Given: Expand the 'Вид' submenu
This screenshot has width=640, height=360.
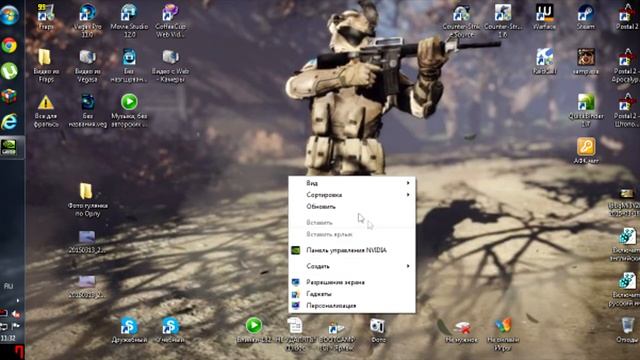Looking at the screenshot, I should 352,183.
